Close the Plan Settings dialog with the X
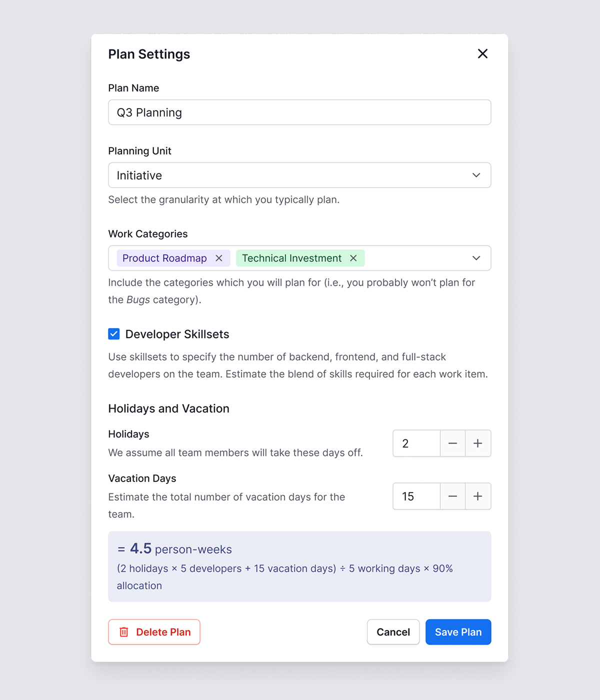This screenshot has width=600, height=700. [482, 53]
